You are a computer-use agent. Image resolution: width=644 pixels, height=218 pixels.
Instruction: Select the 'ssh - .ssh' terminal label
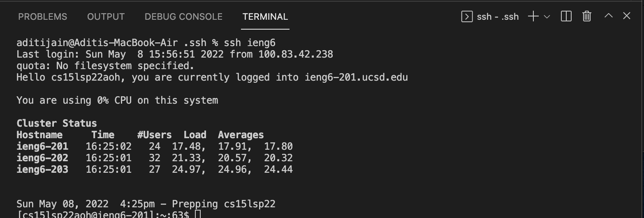click(x=498, y=17)
